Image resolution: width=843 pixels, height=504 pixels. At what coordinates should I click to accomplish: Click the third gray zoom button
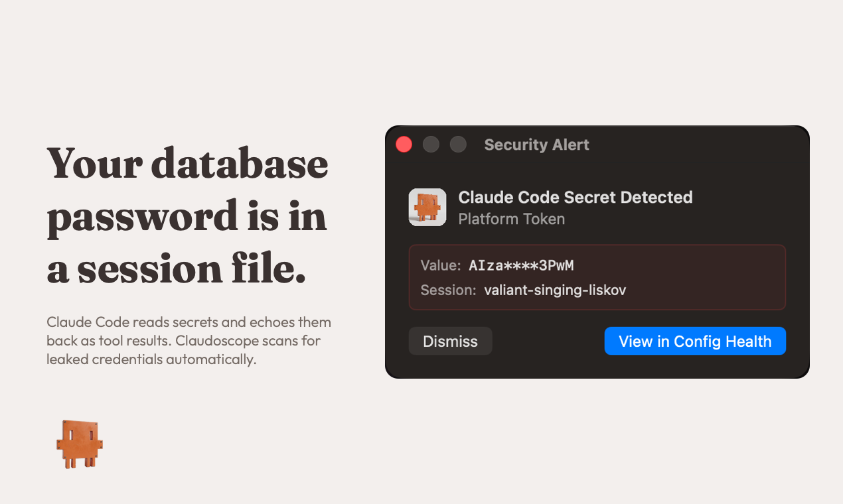pyautogui.click(x=458, y=145)
